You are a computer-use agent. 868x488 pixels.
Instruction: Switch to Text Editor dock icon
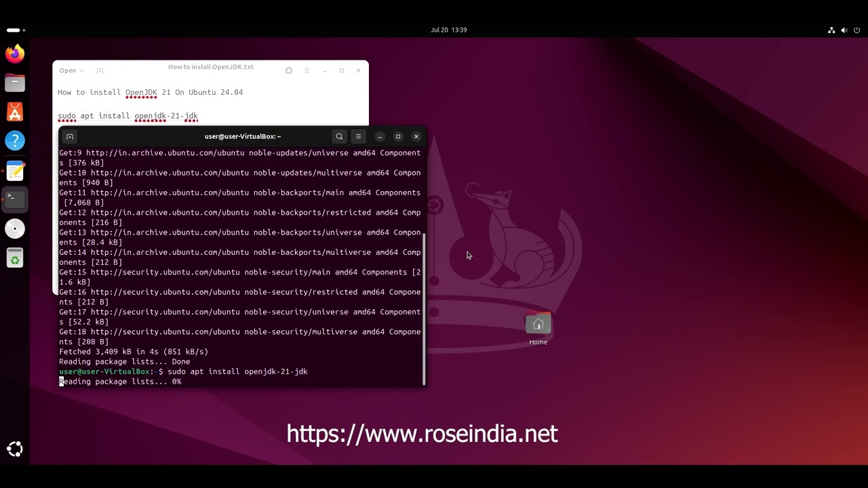pos(15,170)
